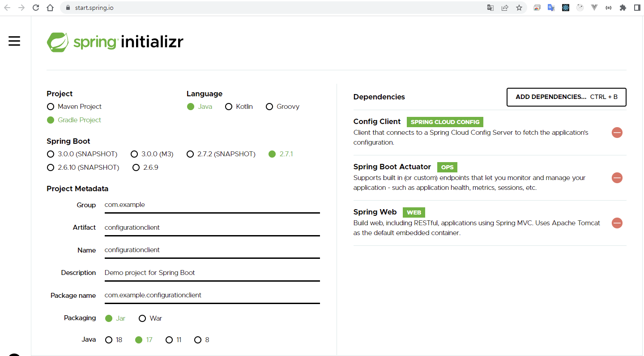The width and height of the screenshot is (644, 356).
Task: Edit the Group field
Action: click(212, 205)
